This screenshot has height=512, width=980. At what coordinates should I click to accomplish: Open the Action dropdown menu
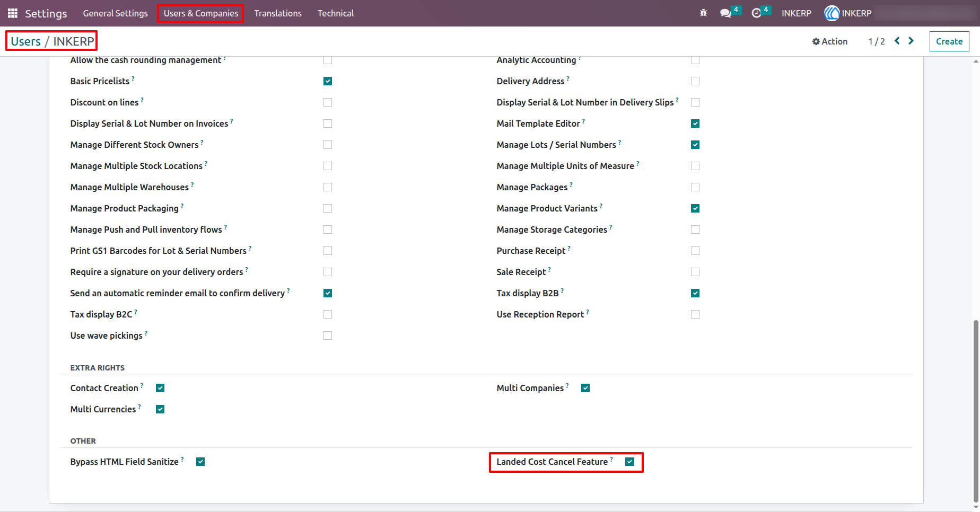pyautogui.click(x=830, y=41)
